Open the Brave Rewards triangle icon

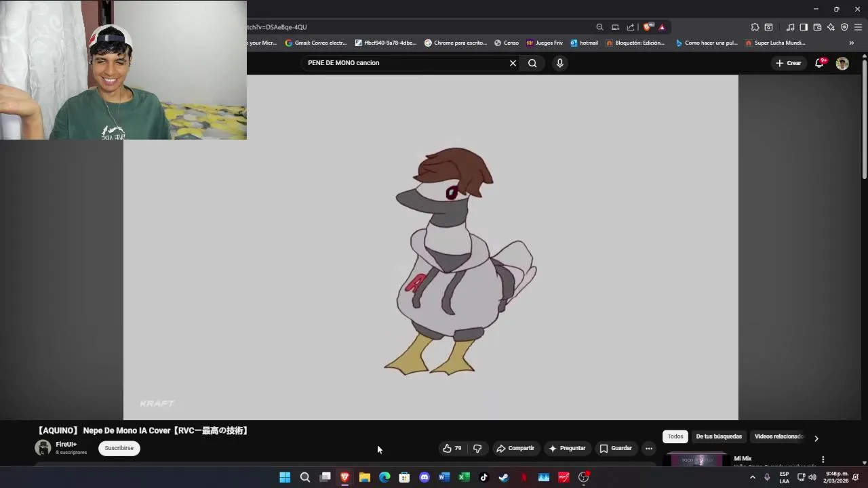click(x=662, y=27)
